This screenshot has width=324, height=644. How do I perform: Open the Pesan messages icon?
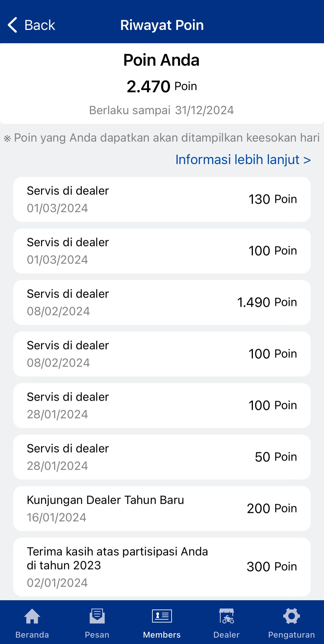pyautogui.click(x=97, y=616)
